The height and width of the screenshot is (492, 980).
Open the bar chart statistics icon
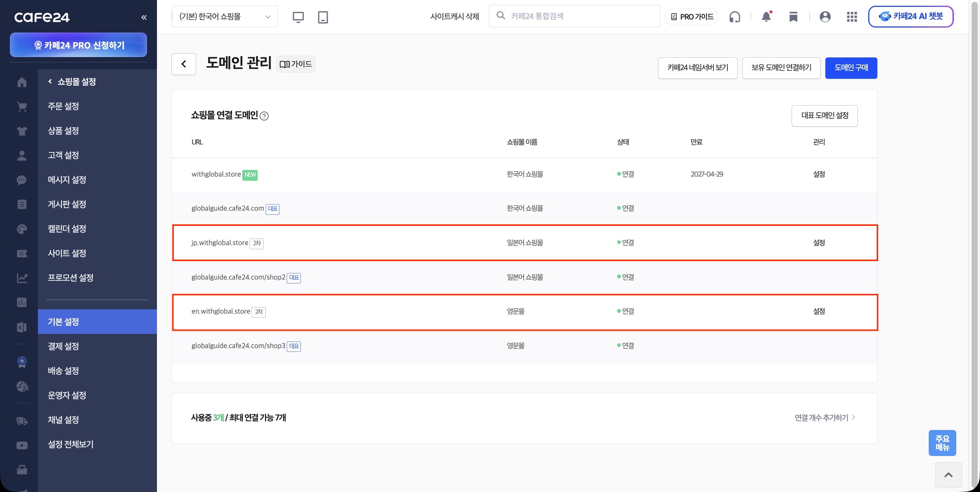tap(22, 302)
